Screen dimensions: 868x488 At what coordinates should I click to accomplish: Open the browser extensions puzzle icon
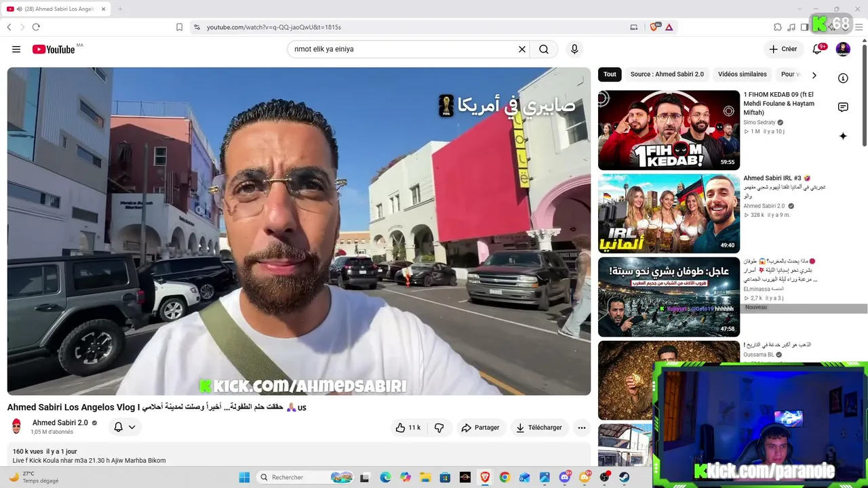[x=778, y=27]
